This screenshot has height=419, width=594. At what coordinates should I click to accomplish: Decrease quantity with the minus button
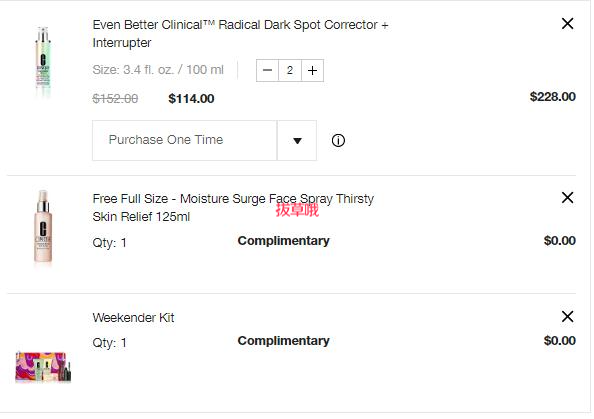pyautogui.click(x=267, y=70)
